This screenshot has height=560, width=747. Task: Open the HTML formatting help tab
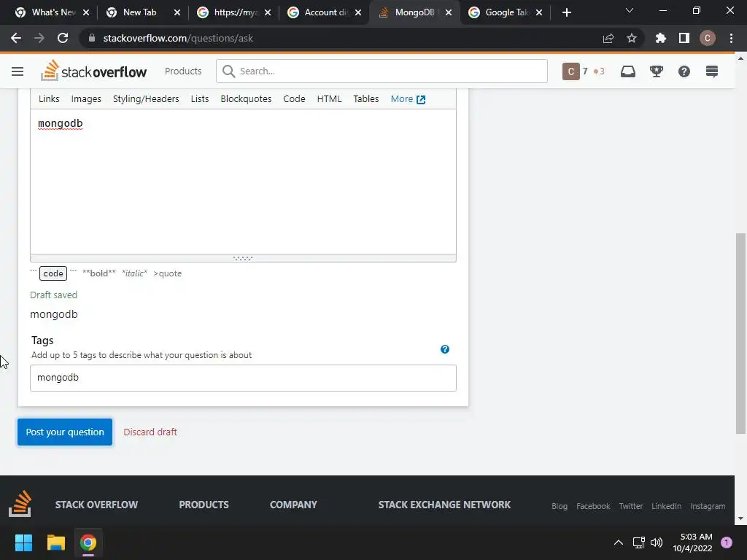coord(329,98)
